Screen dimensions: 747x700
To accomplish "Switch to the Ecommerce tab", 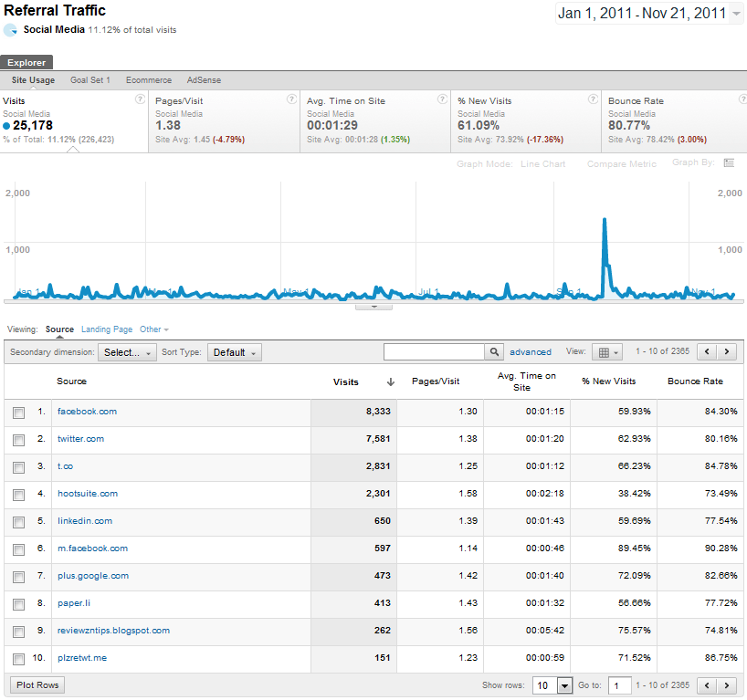I will coord(147,80).
